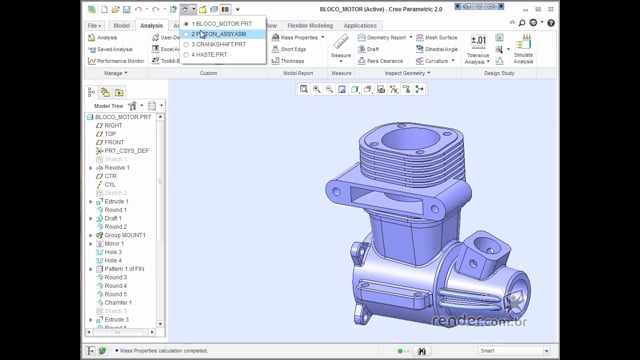640x360 pixels.
Task: Expand the Draft 1 feature
Action: point(91,218)
